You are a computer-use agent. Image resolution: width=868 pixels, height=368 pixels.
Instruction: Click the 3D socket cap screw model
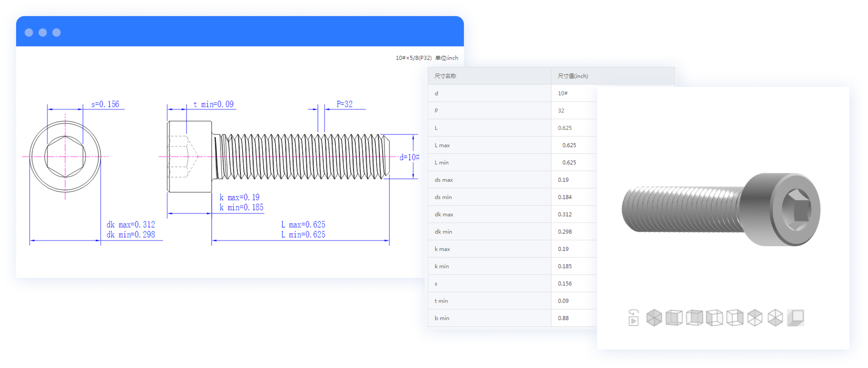(x=721, y=209)
